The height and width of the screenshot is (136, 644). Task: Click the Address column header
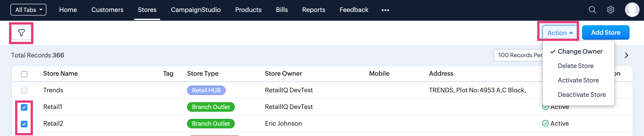[x=441, y=73]
